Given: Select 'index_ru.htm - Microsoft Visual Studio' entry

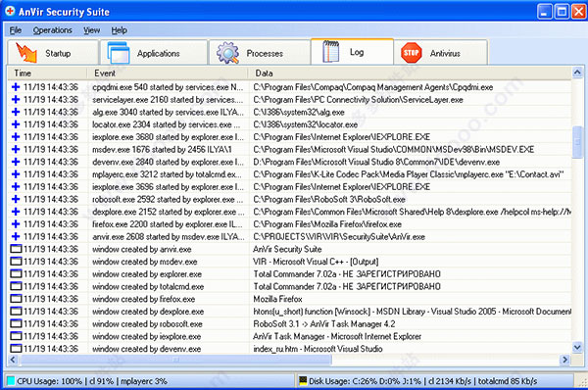Looking at the screenshot, I should click(x=318, y=349).
